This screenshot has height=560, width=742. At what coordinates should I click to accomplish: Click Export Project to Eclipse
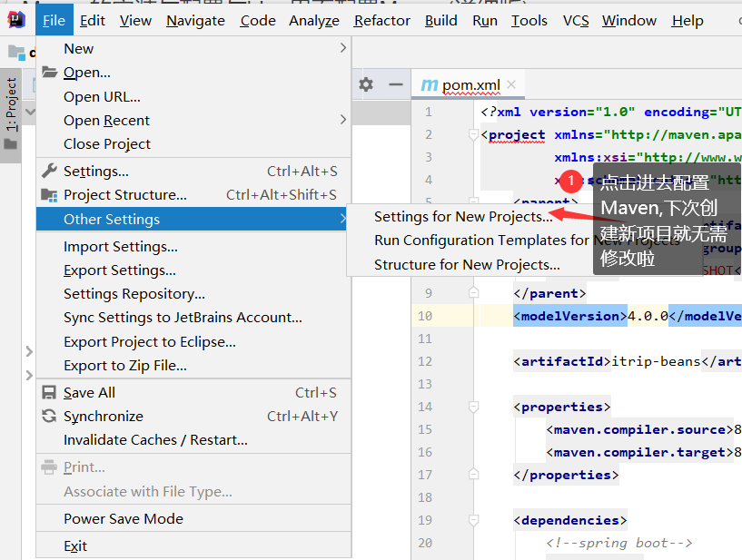[150, 342]
